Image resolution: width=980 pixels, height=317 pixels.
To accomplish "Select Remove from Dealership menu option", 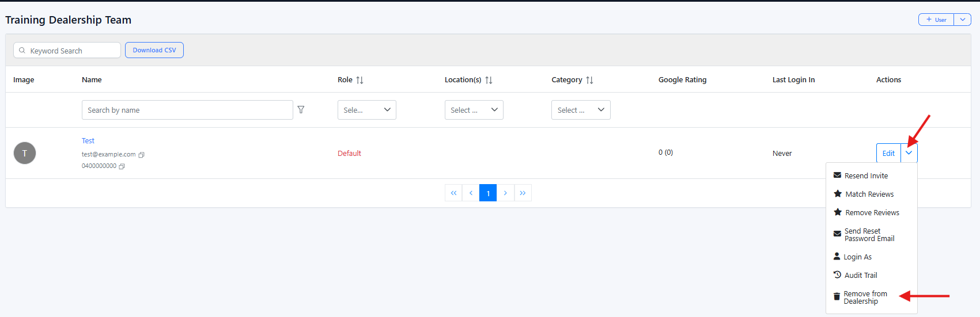I will 865,297.
